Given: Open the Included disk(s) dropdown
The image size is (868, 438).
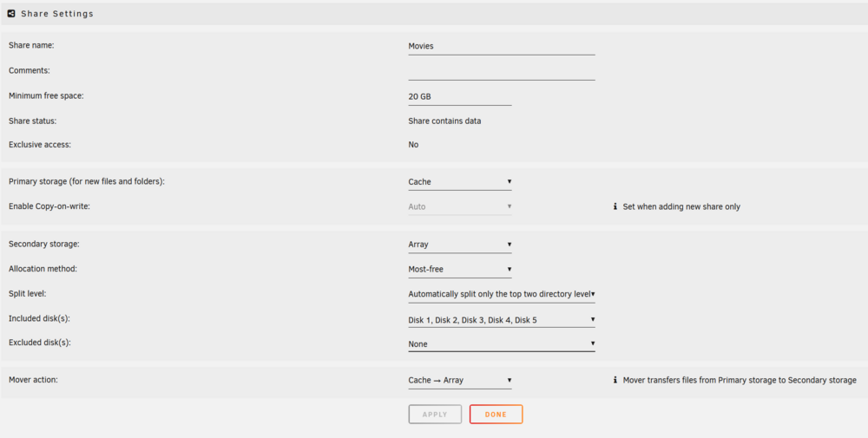Looking at the screenshot, I should [502, 320].
